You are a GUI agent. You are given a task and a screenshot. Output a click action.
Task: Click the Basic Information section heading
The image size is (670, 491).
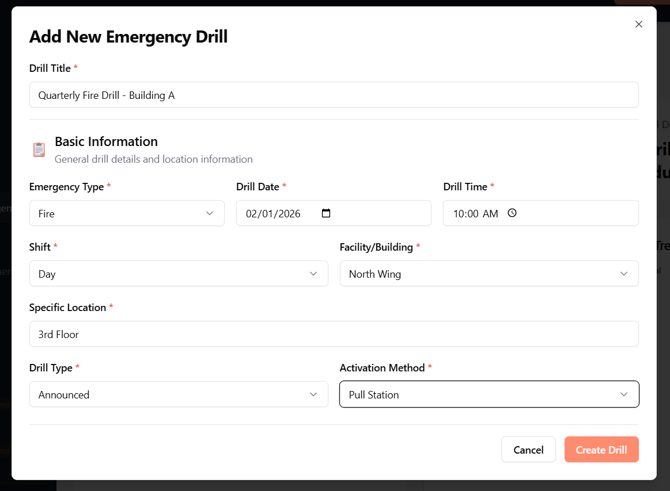click(106, 142)
